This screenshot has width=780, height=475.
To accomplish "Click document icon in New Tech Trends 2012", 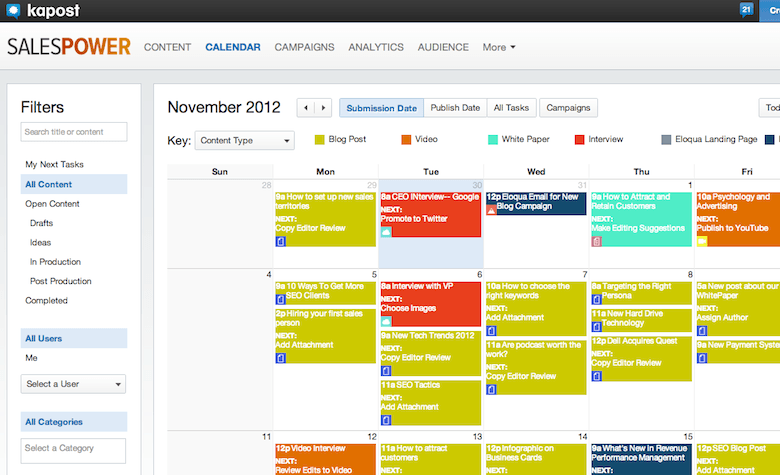I will click(386, 371).
